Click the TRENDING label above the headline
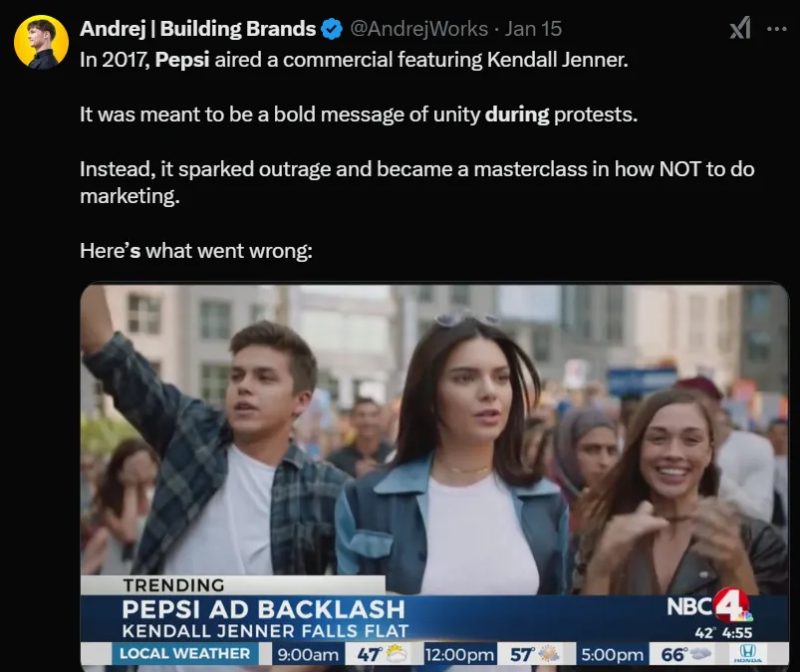Viewport: 800px width, 672px height. 173,585
